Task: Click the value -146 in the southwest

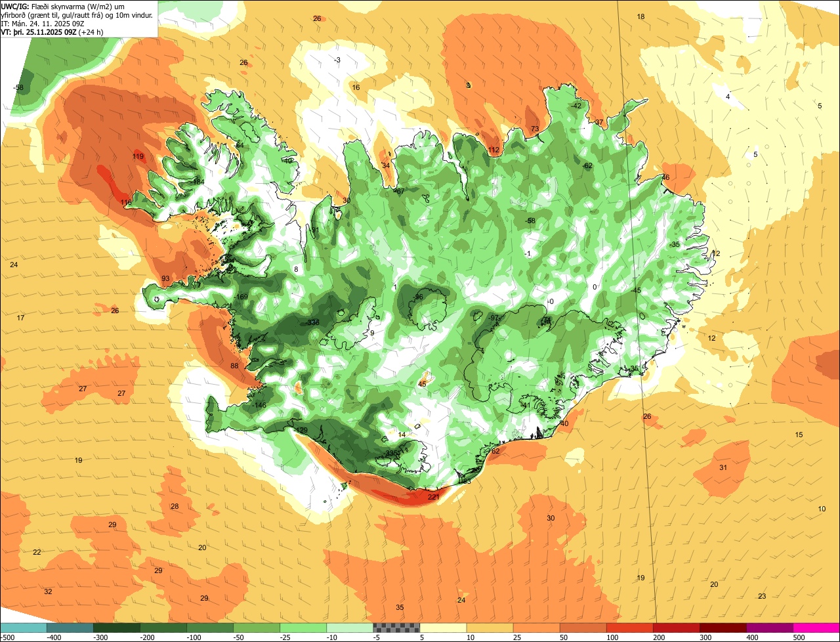Action: 259,405
